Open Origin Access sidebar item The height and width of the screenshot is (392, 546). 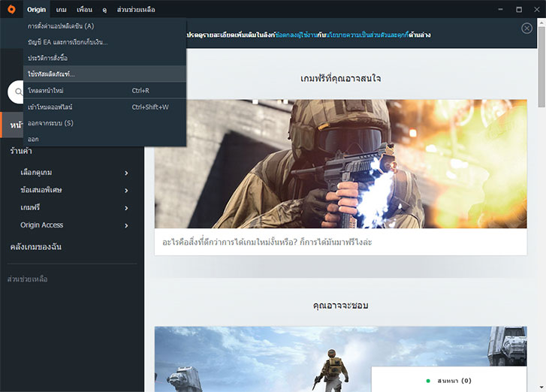pos(42,225)
